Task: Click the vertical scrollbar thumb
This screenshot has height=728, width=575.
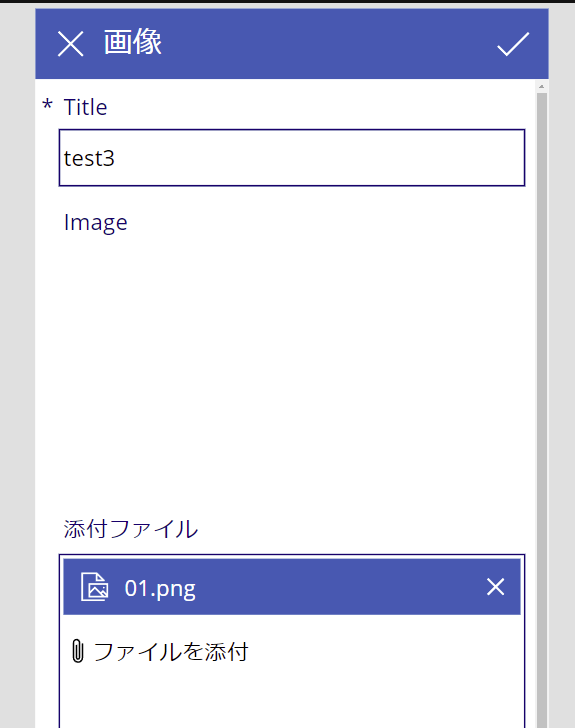Action: click(542, 409)
